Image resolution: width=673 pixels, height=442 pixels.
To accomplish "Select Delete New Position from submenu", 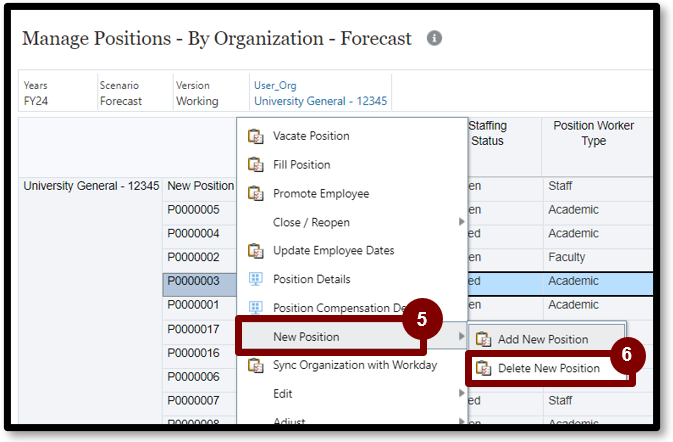I will (548, 368).
